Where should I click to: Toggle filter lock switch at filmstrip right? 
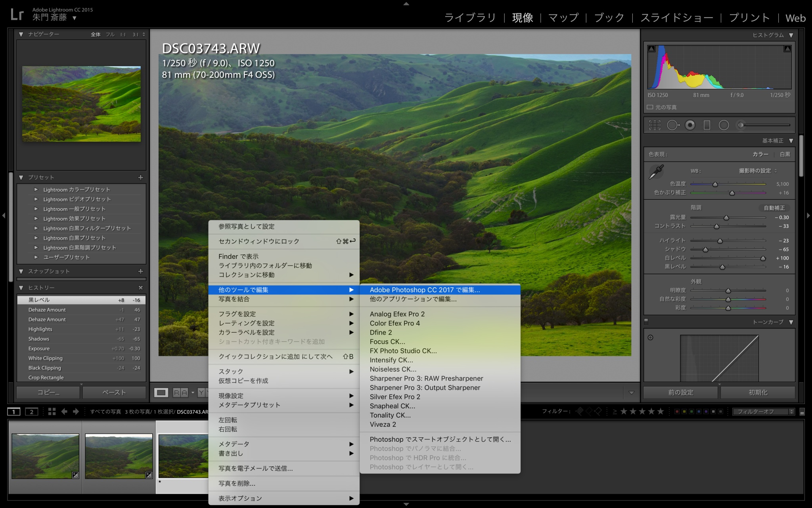point(802,412)
